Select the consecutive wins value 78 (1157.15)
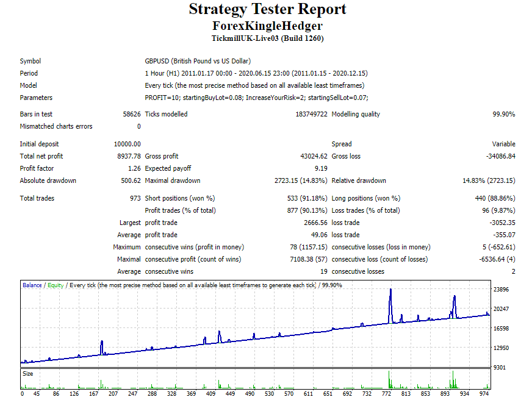 pos(309,247)
